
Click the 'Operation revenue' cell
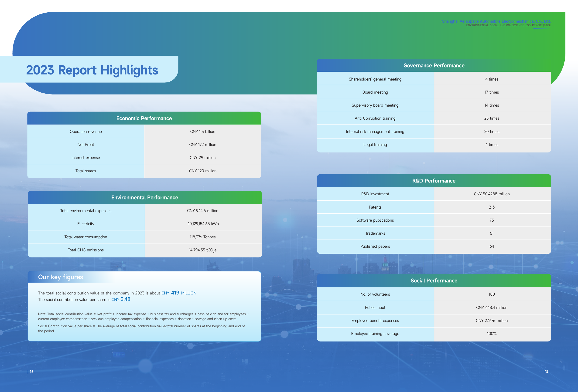pyautogui.click(x=86, y=132)
